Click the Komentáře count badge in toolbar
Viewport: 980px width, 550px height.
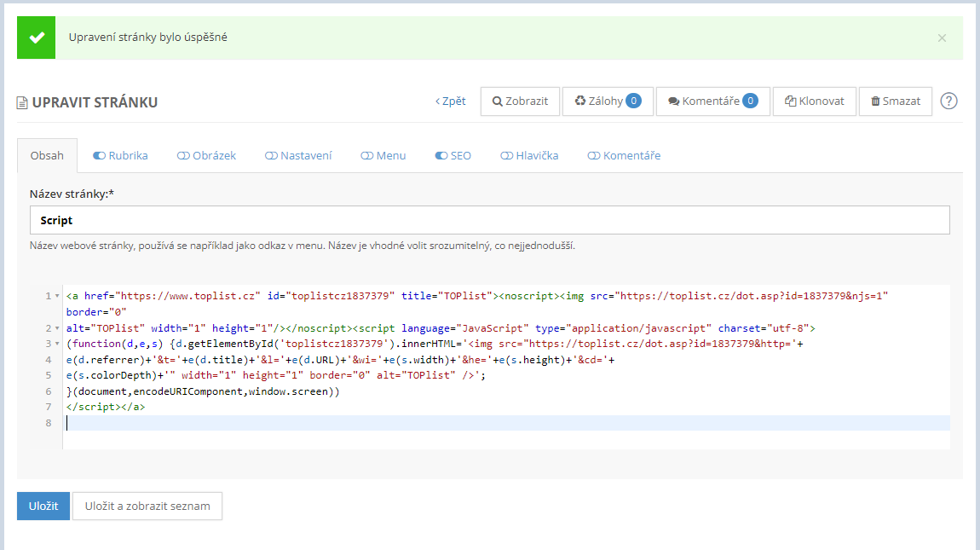750,101
